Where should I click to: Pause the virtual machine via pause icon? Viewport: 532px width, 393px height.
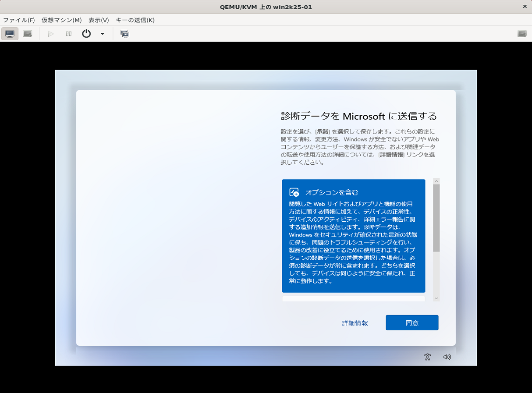click(68, 33)
